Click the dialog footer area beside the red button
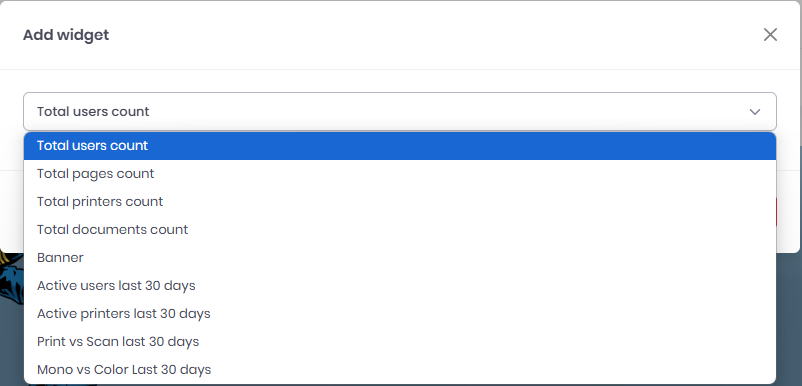Viewport: 802px width, 386px height. pos(788,212)
